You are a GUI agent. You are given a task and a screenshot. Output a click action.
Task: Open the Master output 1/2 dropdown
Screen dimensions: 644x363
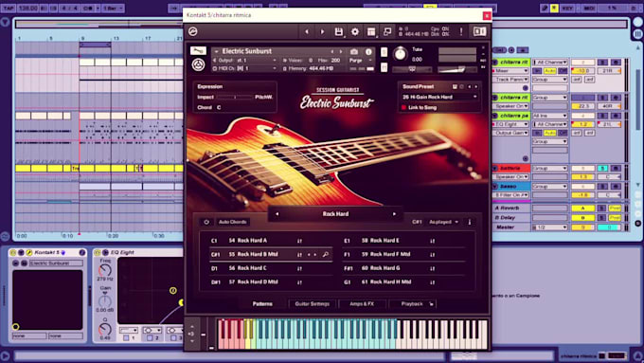(549, 227)
